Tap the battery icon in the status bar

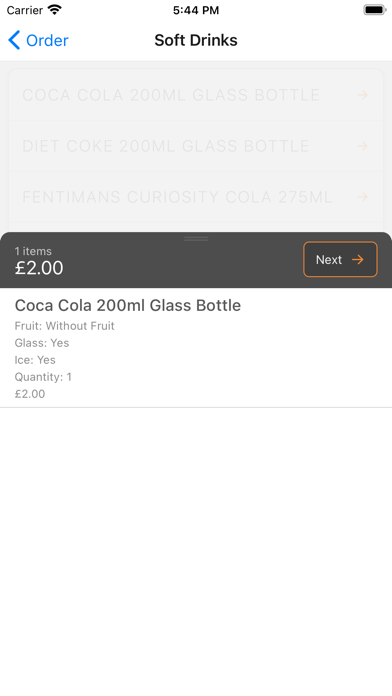point(375,10)
